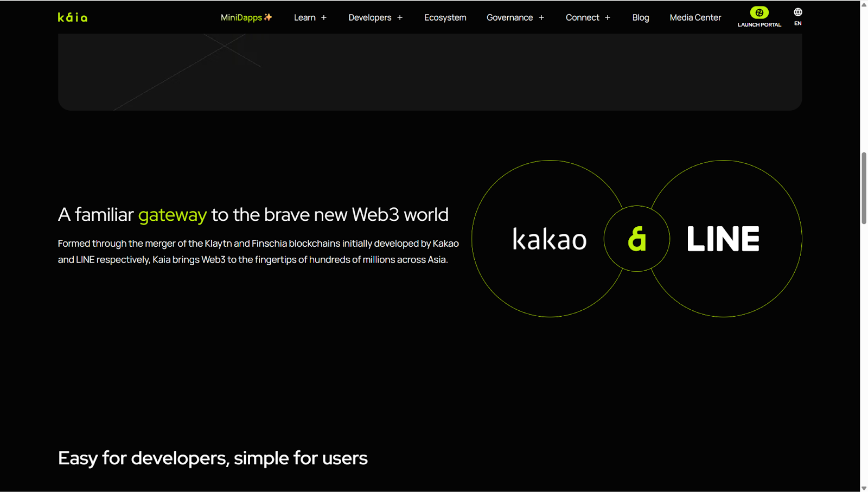This screenshot has width=868, height=492.
Task: Click the sparkle icon next to MiniDapps
Action: pos(268,17)
